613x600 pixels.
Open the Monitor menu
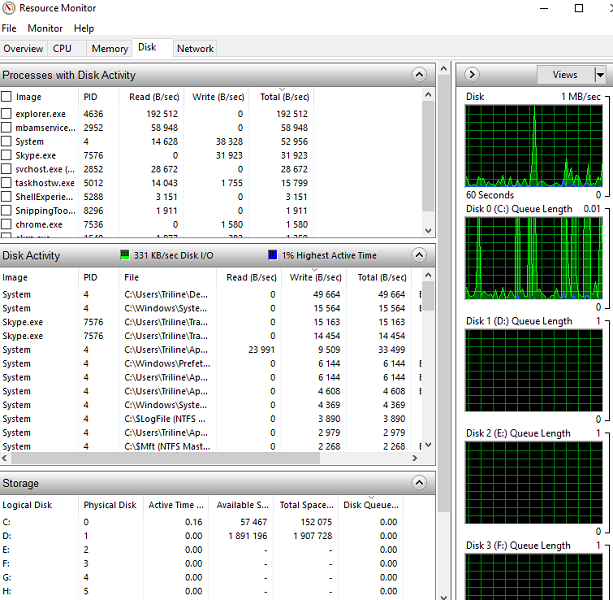[45, 28]
